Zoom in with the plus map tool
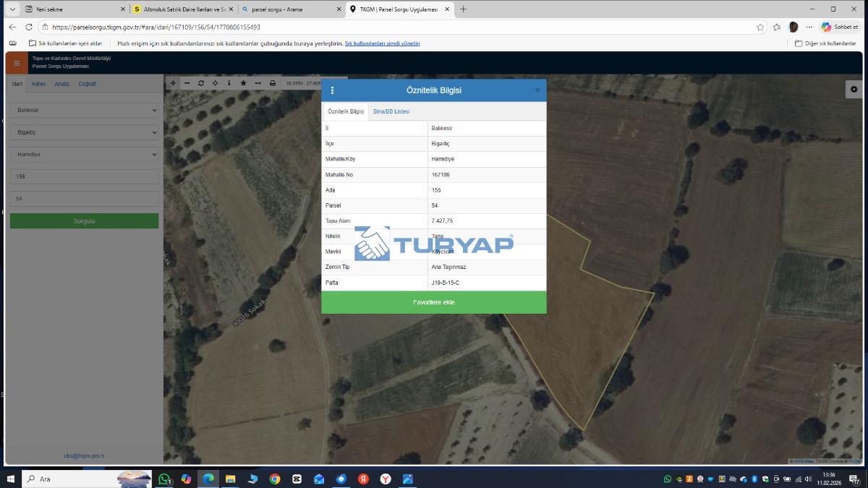Screen dimensions: 868x488 [x=173, y=83]
